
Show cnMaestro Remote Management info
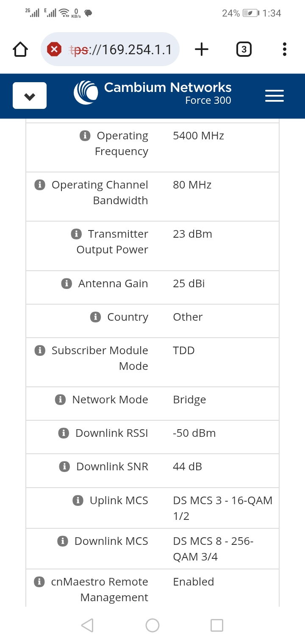[39, 582]
